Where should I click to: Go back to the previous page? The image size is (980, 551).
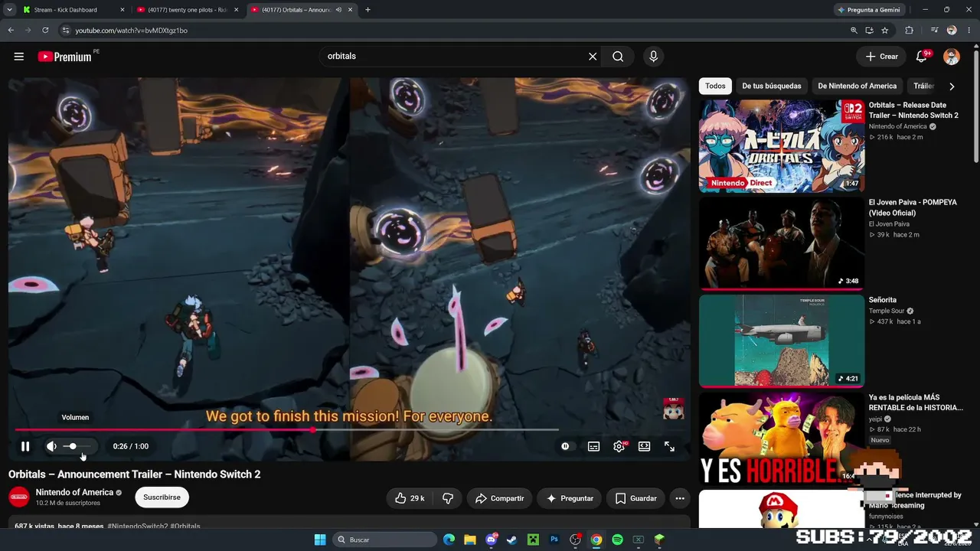[x=11, y=31]
